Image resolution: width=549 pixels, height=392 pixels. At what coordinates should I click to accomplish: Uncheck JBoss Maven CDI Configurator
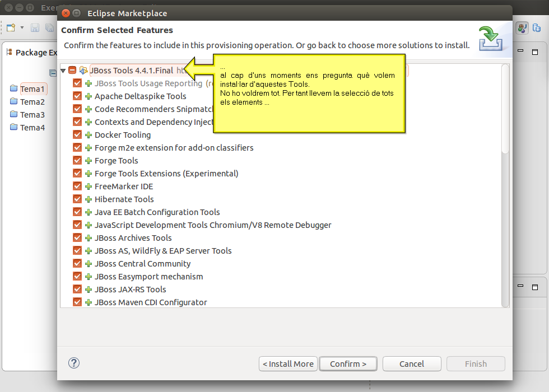pos(77,302)
